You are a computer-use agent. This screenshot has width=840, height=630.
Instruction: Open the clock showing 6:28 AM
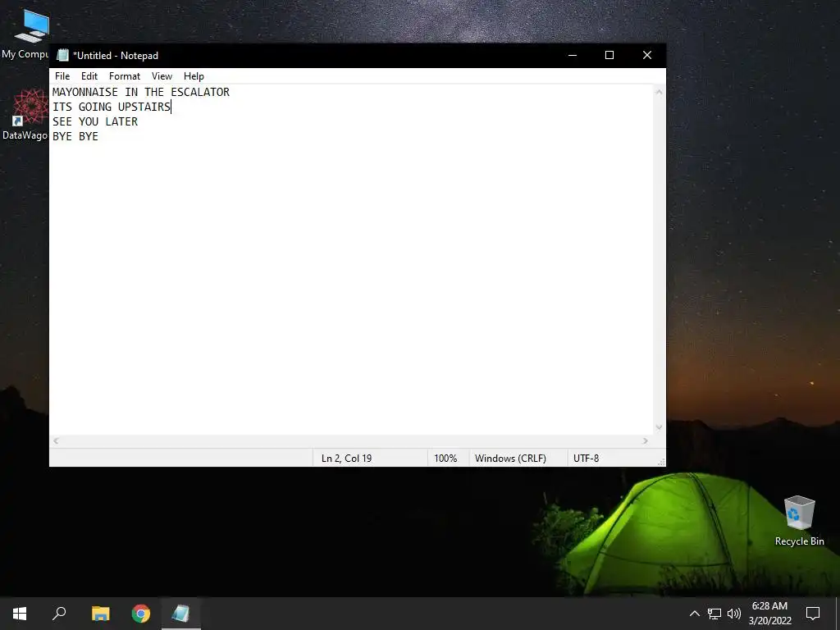click(769, 614)
